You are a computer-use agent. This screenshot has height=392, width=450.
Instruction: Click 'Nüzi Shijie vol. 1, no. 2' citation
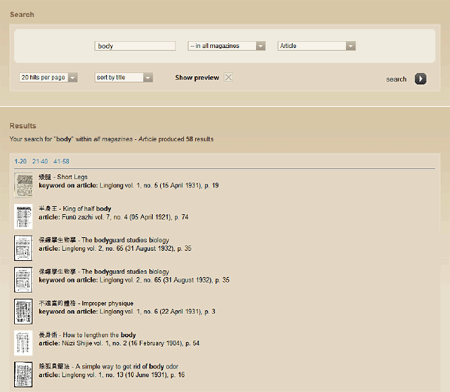tap(131, 343)
